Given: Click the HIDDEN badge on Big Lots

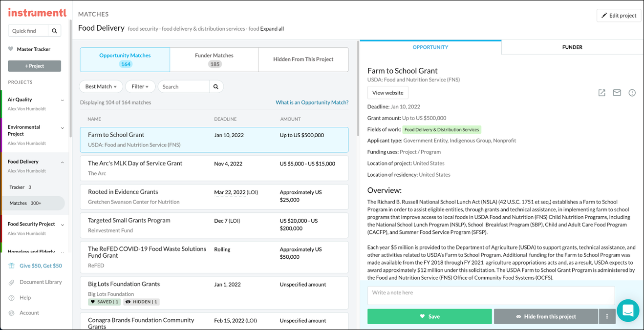Looking at the screenshot, I should click(x=141, y=302).
